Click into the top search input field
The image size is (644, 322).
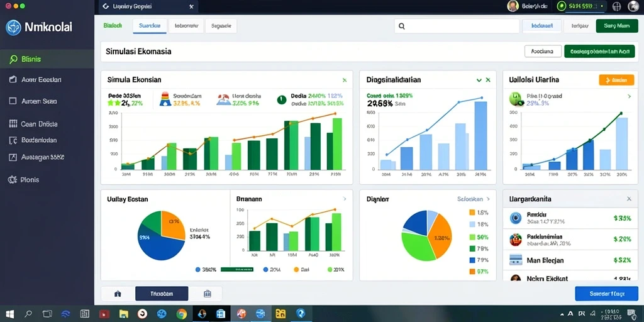[457, 26]
